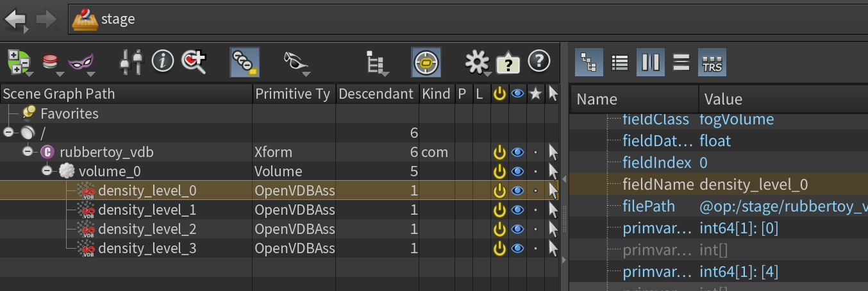Click the Primitive Type column header
This screenshot has height=291, width=868.
[293, 94]
